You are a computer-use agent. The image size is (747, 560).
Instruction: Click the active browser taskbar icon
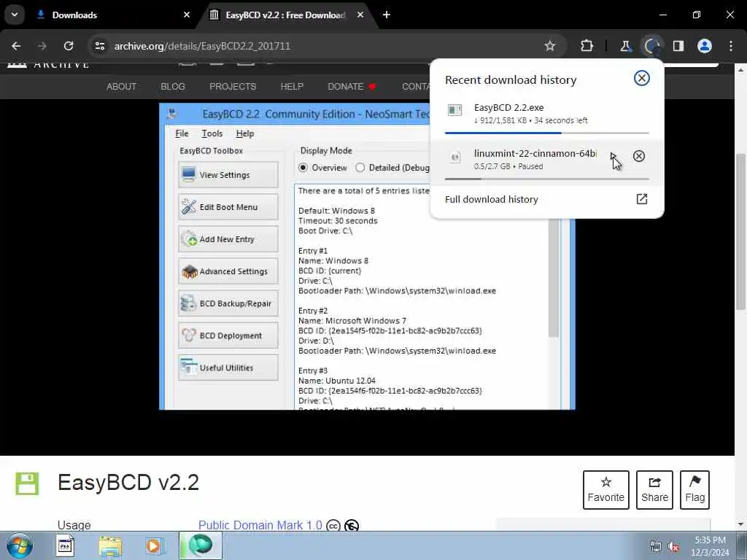pos(200,545)
